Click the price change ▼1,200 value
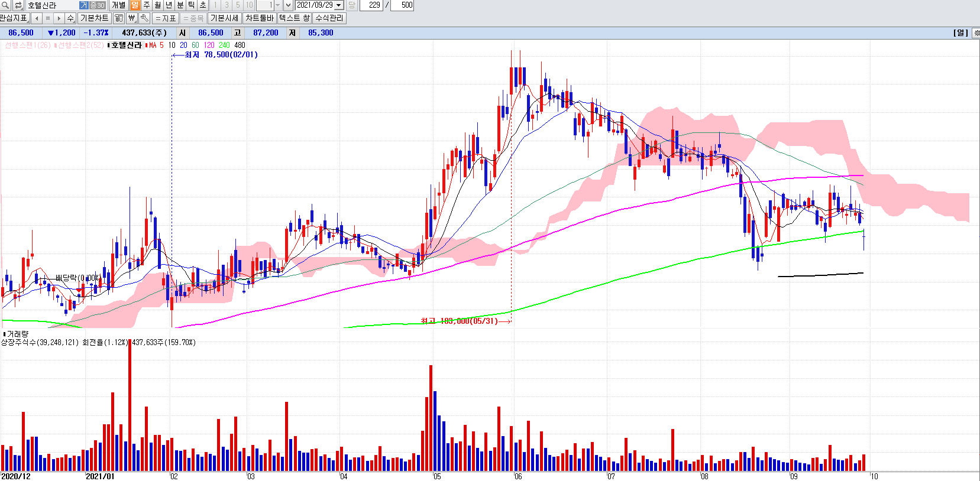 coord(62,33)
